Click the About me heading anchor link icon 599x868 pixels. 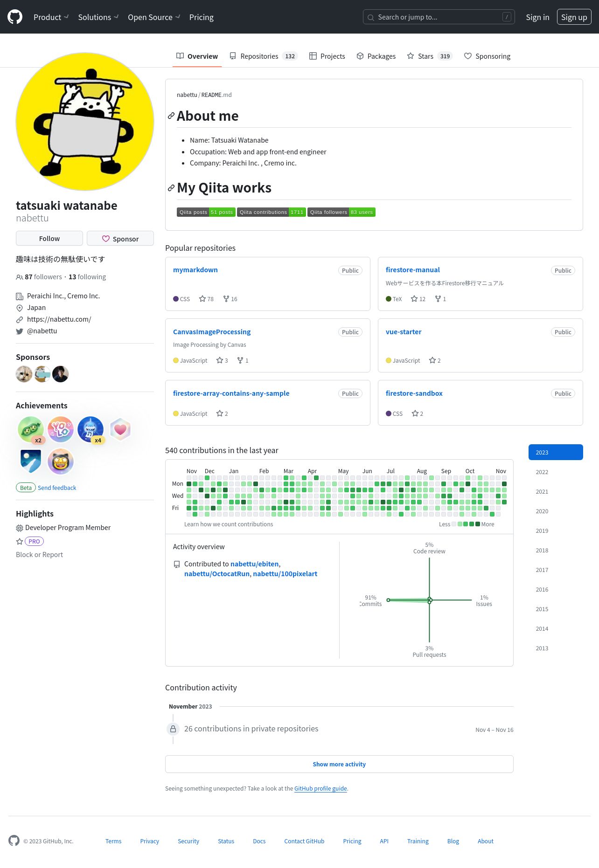[x=171, y=116]
